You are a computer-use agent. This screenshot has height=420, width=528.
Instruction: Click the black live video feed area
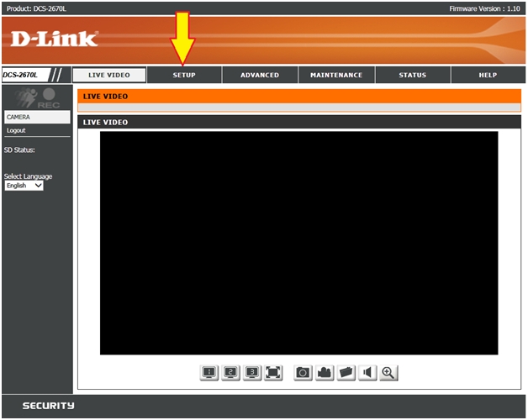click(298, 243)
